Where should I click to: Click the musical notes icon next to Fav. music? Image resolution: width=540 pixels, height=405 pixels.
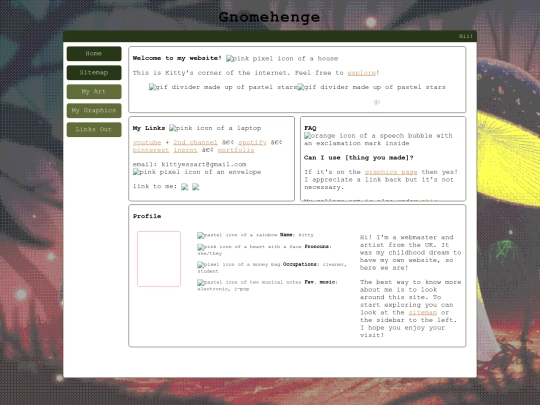coord(249,282)
